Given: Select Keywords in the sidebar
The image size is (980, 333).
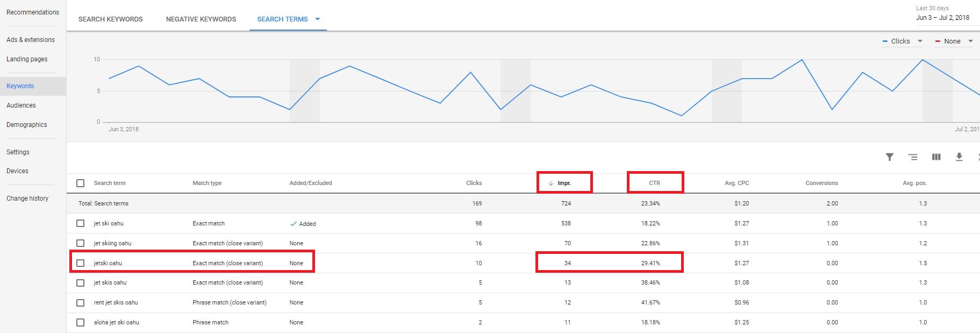Looking at the screenshot, I should 20,86.
